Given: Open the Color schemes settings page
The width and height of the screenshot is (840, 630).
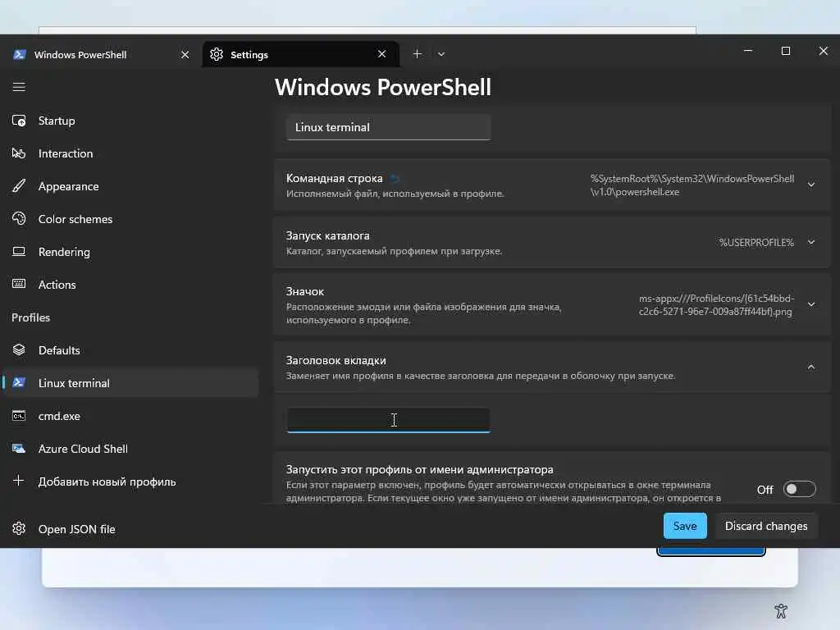Looking at the screenshot, I should [x=130, y=218].
